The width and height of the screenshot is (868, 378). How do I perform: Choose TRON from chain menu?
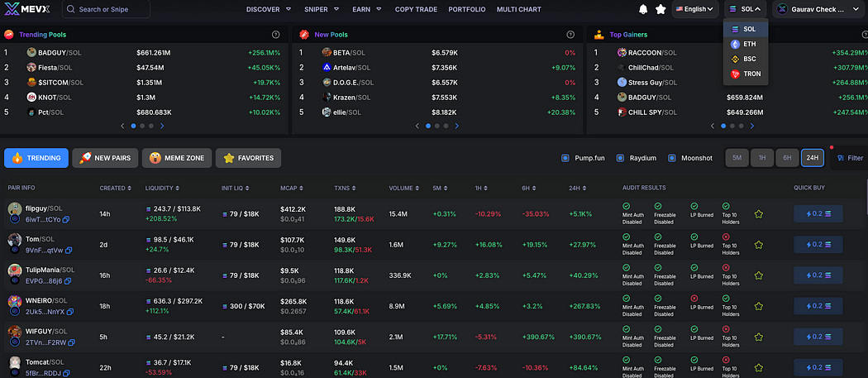coord(745,74)
